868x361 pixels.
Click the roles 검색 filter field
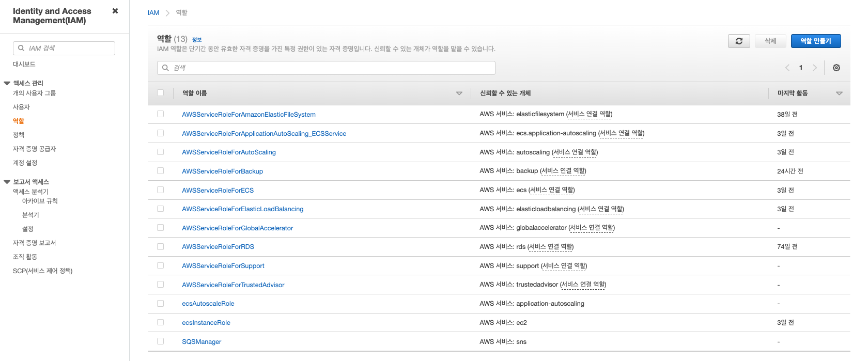click(326, 68)
